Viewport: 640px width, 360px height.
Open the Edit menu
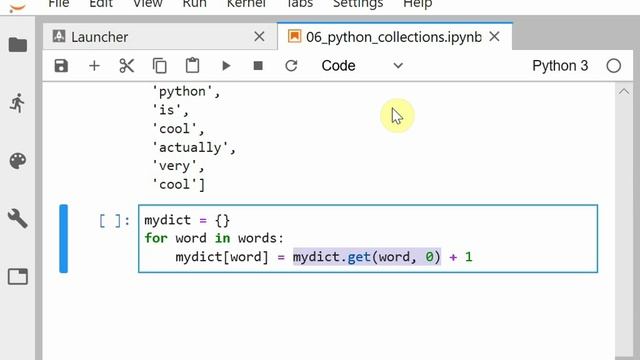101,4
